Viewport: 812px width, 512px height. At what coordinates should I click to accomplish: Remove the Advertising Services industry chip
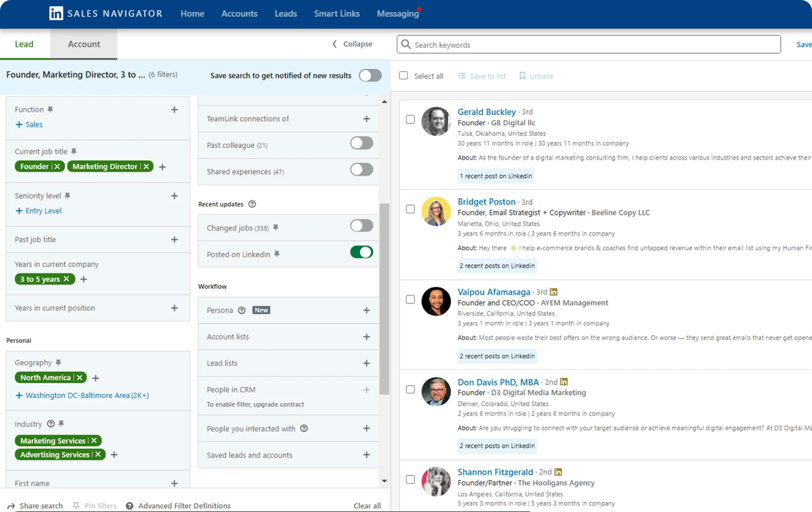tap(98, 454)
